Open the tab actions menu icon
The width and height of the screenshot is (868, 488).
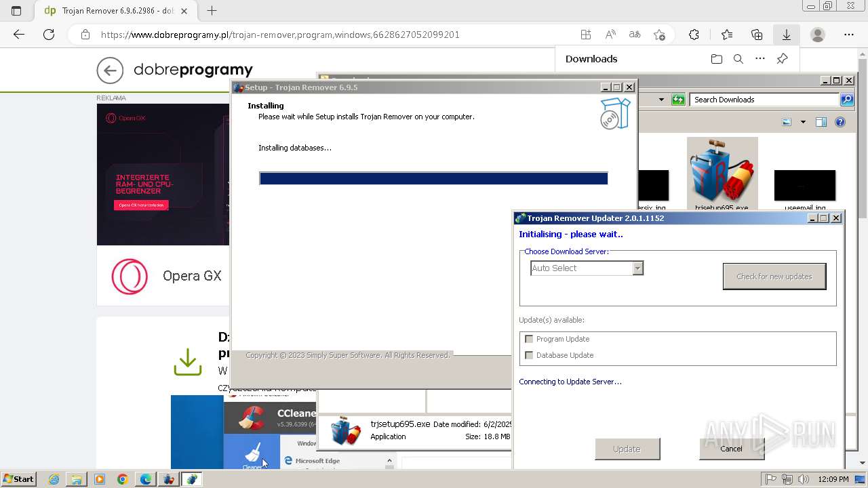(x=16, y=11)
